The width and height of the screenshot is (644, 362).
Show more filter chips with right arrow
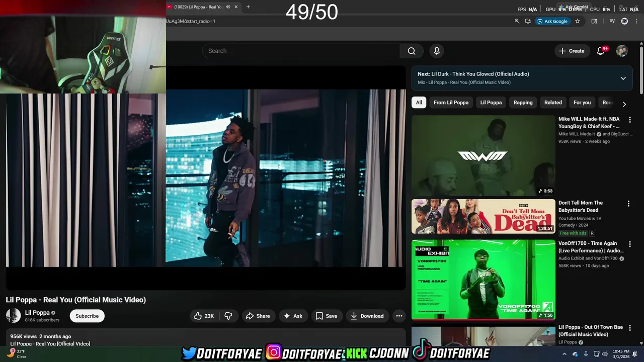[x=624, y=104]
